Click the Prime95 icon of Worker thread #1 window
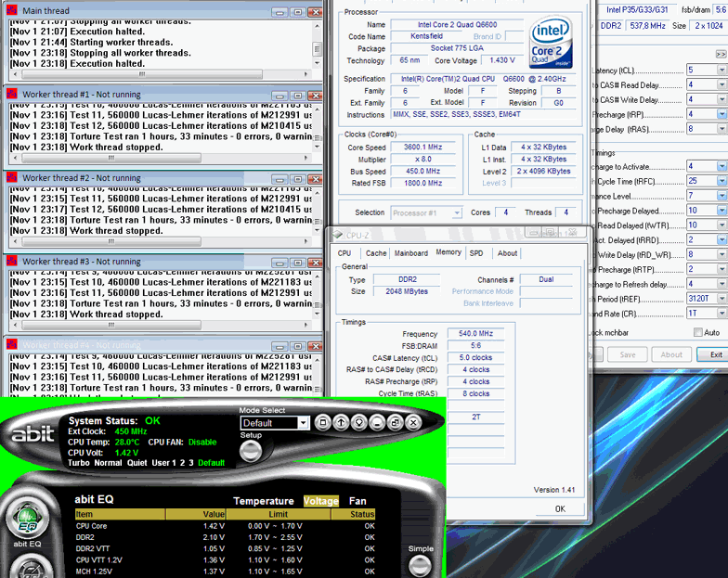This screenshot has width=728, height=578. pyautogui.click(x=12, y=94)
